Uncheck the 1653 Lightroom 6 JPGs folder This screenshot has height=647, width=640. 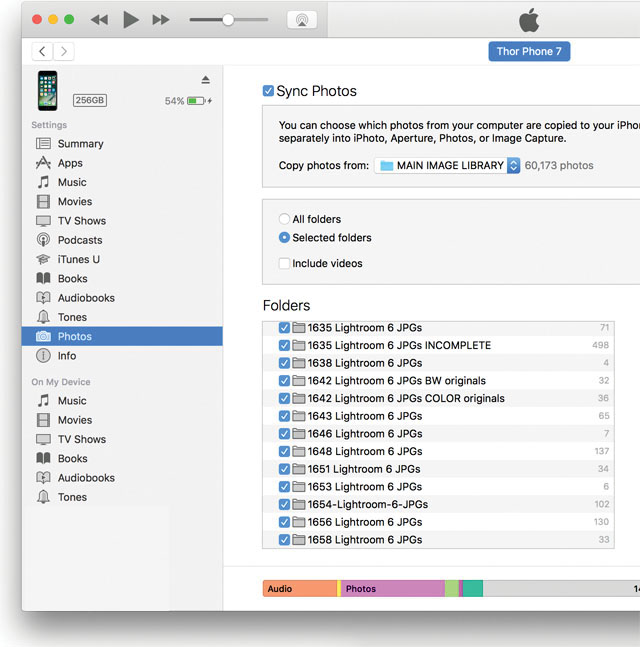pyautogui.click(x=284, y=487)
